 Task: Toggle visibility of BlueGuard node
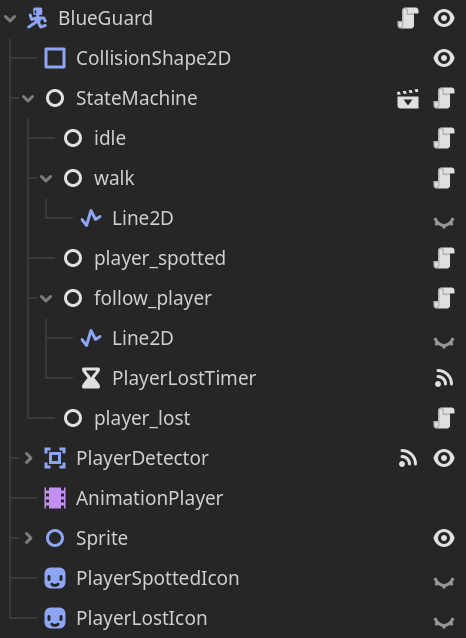point(444,18)
